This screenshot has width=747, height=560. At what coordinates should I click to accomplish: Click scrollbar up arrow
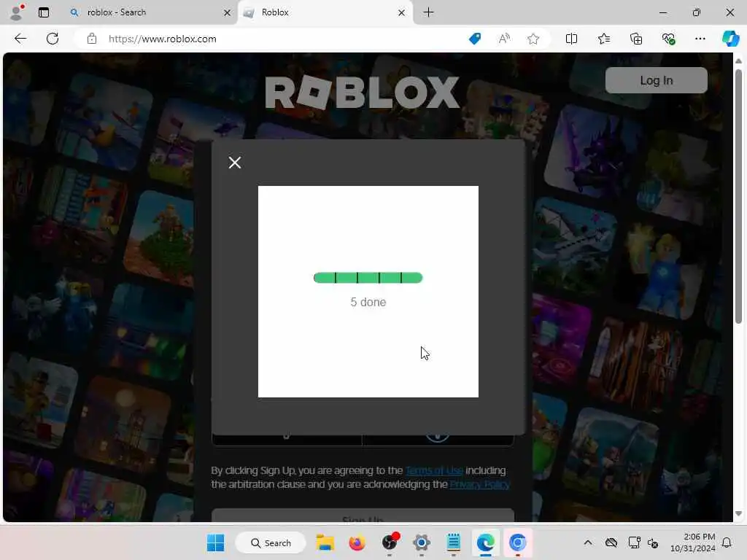[738, 61]
